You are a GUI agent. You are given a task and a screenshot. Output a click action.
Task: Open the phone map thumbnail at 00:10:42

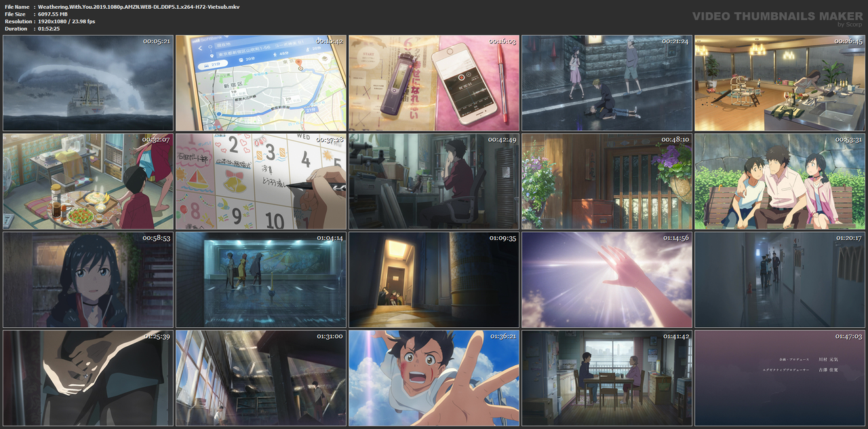[261, 83]
